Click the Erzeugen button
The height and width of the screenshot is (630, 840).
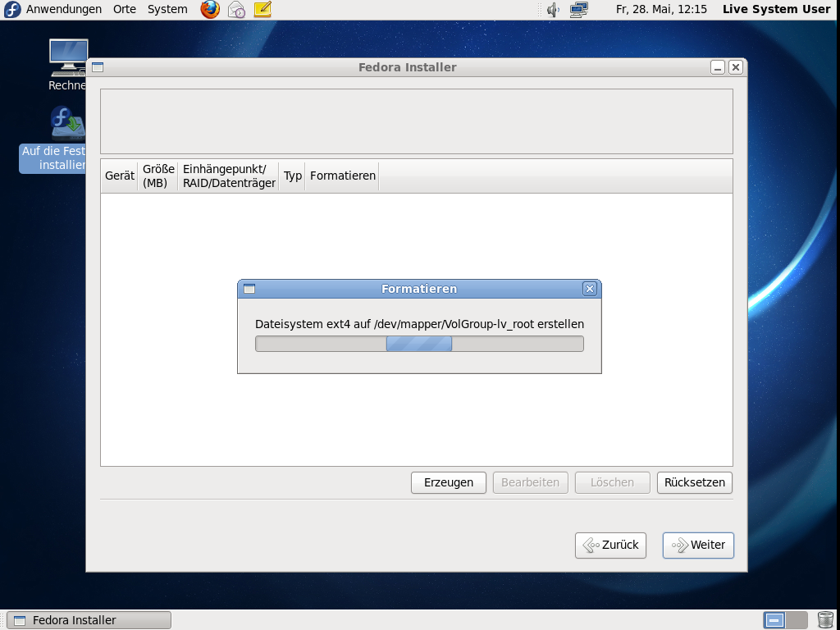pos(449,482)
